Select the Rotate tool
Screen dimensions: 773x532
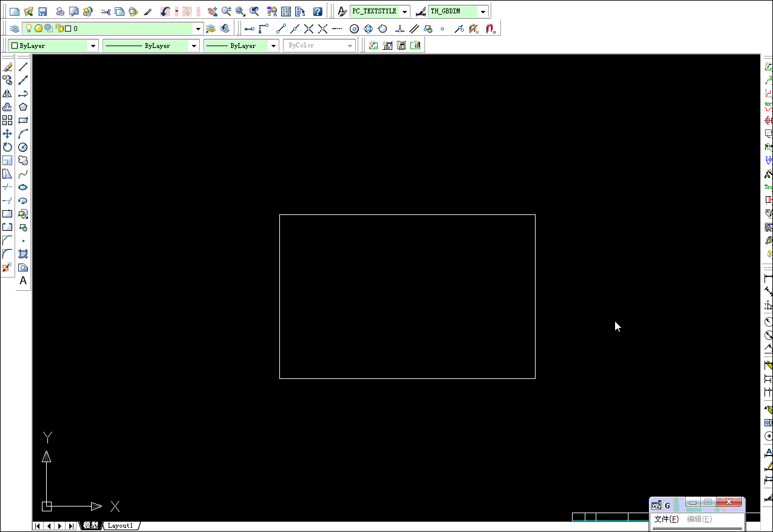7,147
